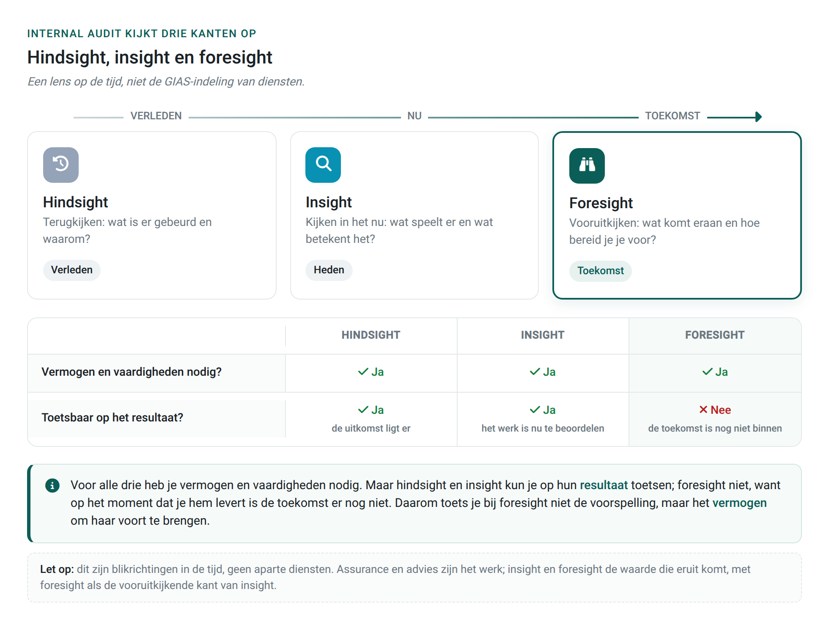829x644 pixels.
Task: Click the green check under the Hindsight column in the Vermogen row
Action: pyautogui.click(x=363, y=372)
